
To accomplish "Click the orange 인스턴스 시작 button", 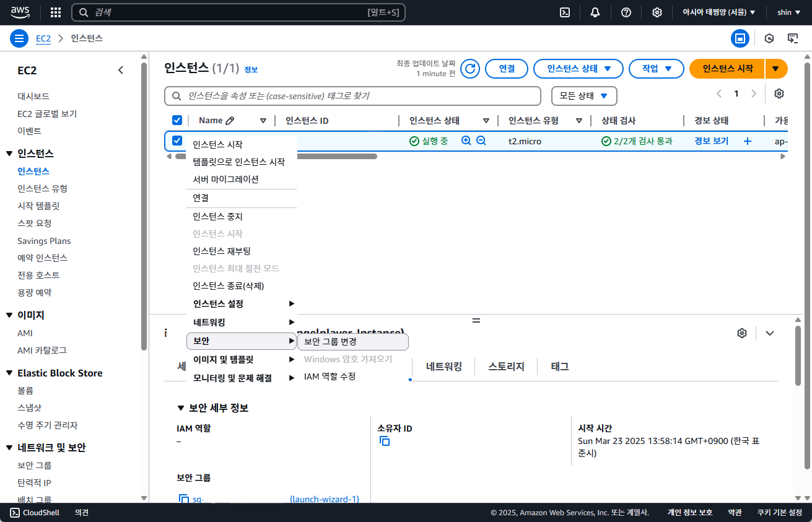I will [x=728, y=69].
